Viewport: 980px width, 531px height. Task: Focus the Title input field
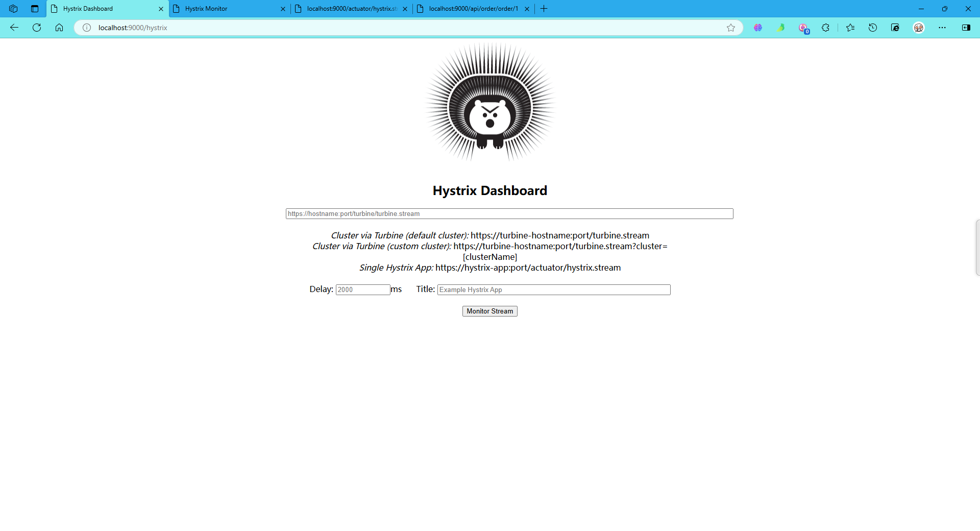click(554, 289)
